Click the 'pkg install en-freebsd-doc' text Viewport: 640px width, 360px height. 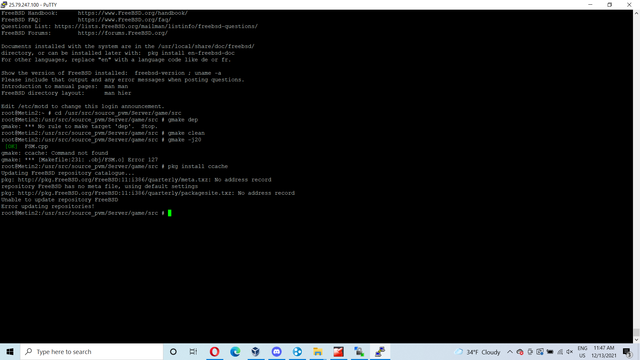(191, 53)
